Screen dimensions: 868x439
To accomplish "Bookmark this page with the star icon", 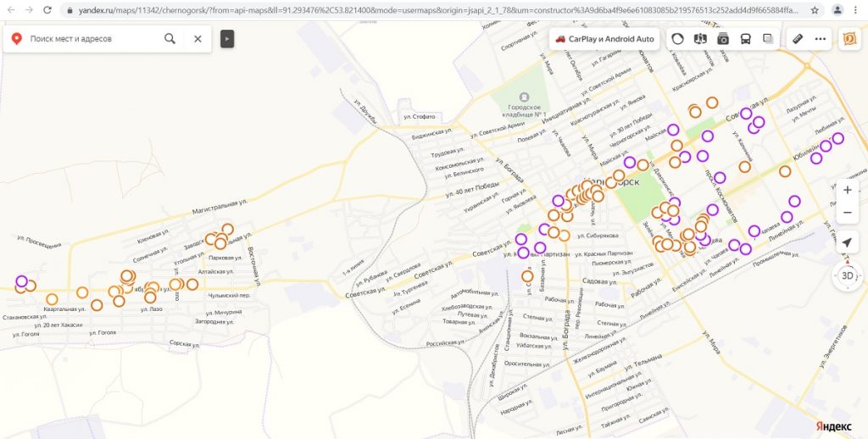I will [x=815, y=10].
